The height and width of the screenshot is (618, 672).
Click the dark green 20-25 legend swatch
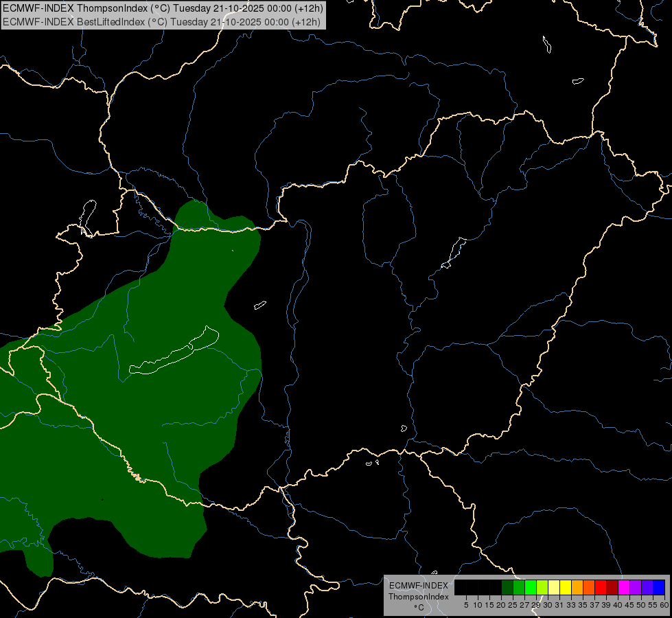pos(507,587)
